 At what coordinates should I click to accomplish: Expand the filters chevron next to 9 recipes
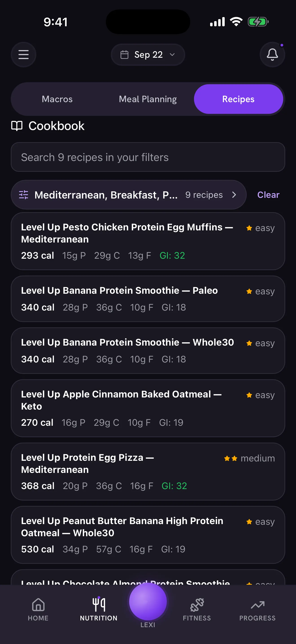234,195
